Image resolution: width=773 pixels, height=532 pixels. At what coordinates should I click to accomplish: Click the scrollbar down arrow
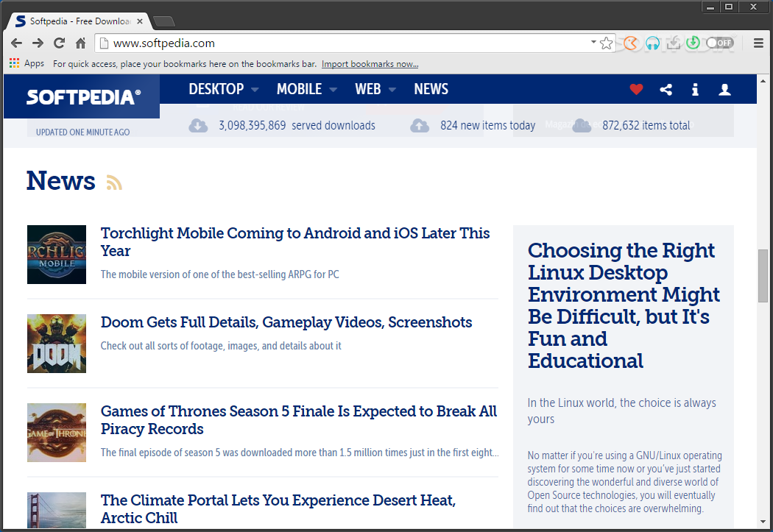[763, 522]
